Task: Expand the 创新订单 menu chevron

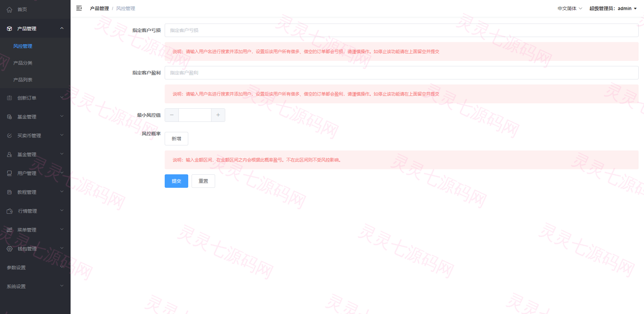Action: 62,98
